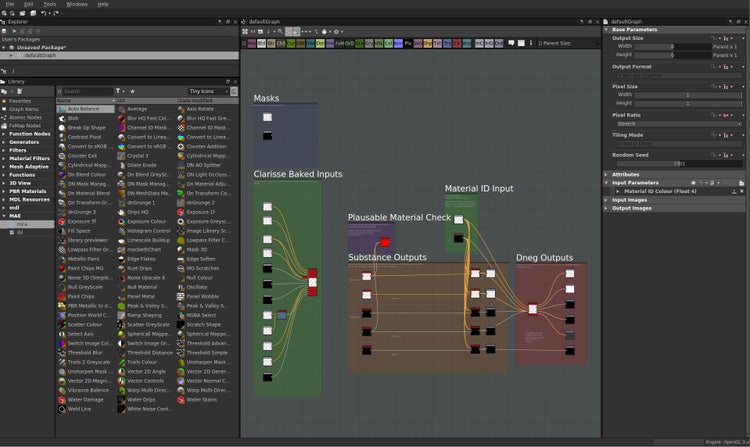Collapse the Unsaved Package tree node
The width and height of the screenshot is (750, 447).
point(4,47)
